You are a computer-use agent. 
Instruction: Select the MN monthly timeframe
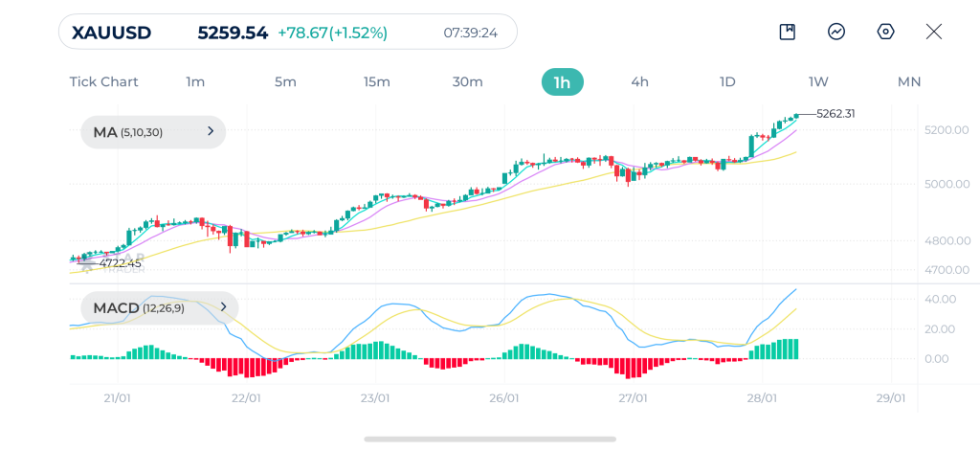coord(909,82)
